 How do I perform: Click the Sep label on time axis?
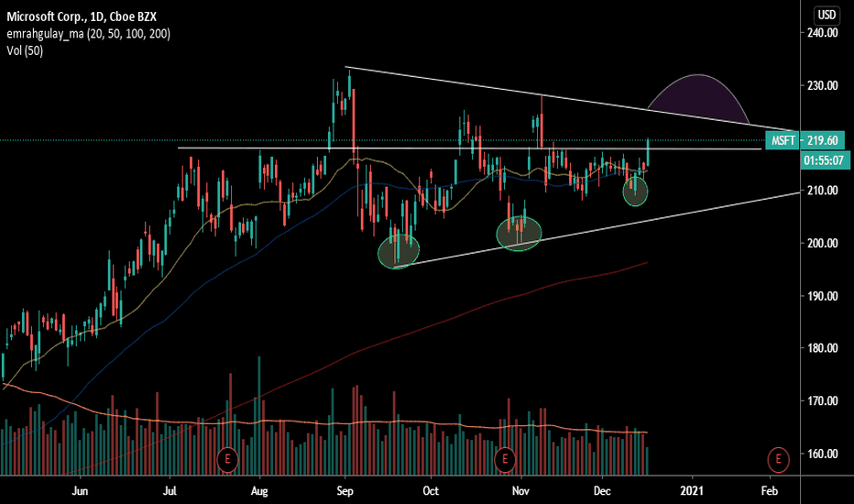(x=345, y=491)
